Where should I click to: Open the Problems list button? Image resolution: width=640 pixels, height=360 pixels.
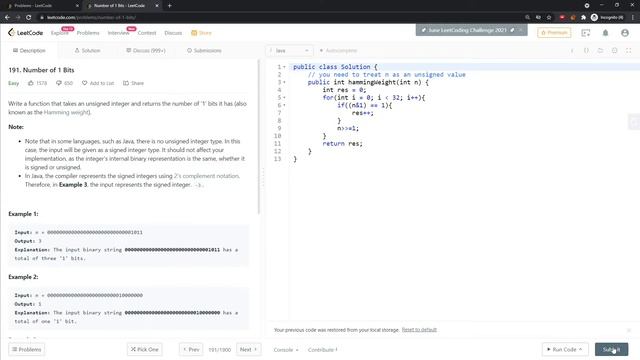click(27, 349)
